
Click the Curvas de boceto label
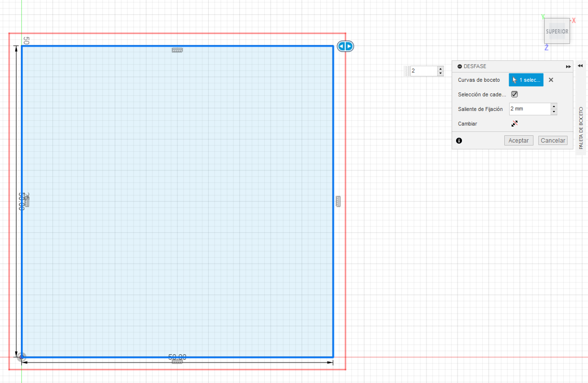[x=479, y=80]
